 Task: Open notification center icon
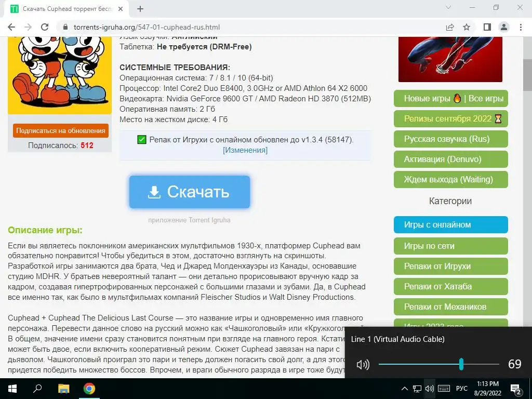(515, 389)
